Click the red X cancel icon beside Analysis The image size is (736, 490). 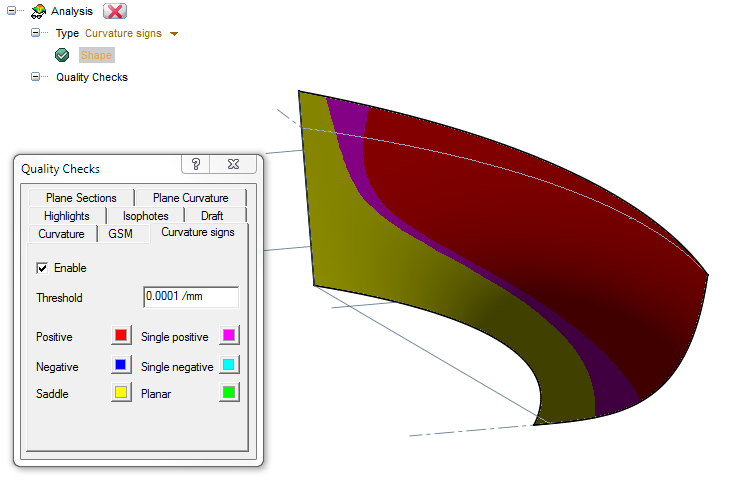point(115,11)
